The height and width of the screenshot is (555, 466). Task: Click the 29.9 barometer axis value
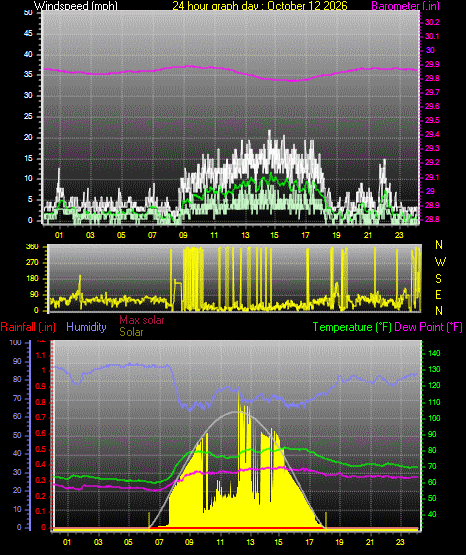(432, 64)
